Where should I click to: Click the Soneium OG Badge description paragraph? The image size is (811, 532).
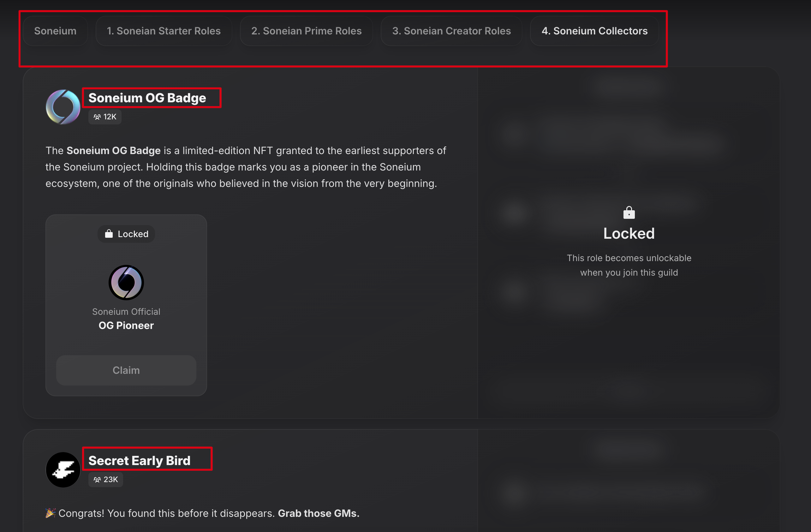[246, 167]
